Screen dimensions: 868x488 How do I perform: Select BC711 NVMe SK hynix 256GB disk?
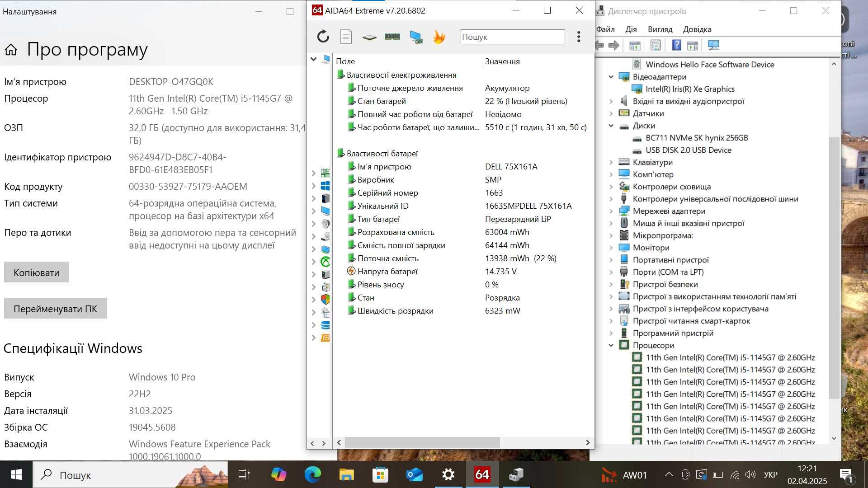click(x=697, y=138)
